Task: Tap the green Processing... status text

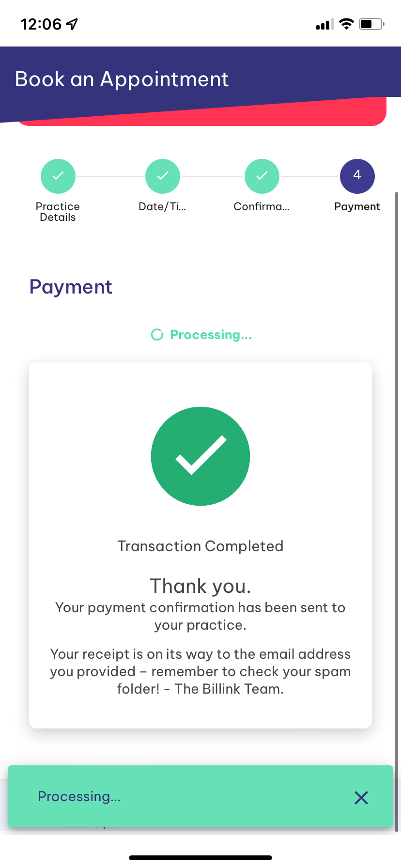Action: pyautogui.click(x=211, y=335)
